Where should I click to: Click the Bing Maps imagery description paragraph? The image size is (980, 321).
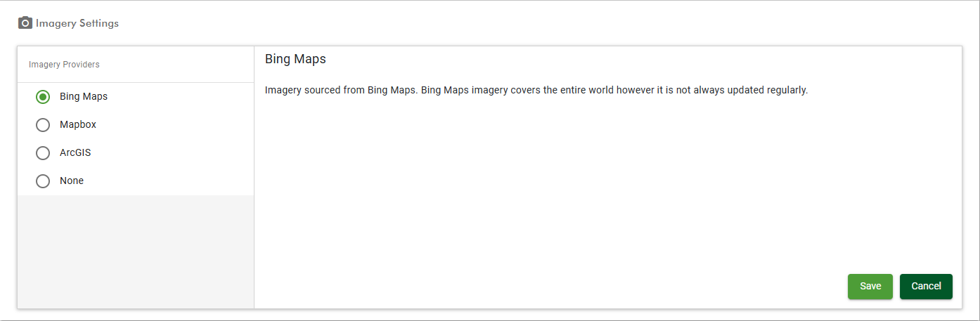pyautogui.click(x=536, y=91)
